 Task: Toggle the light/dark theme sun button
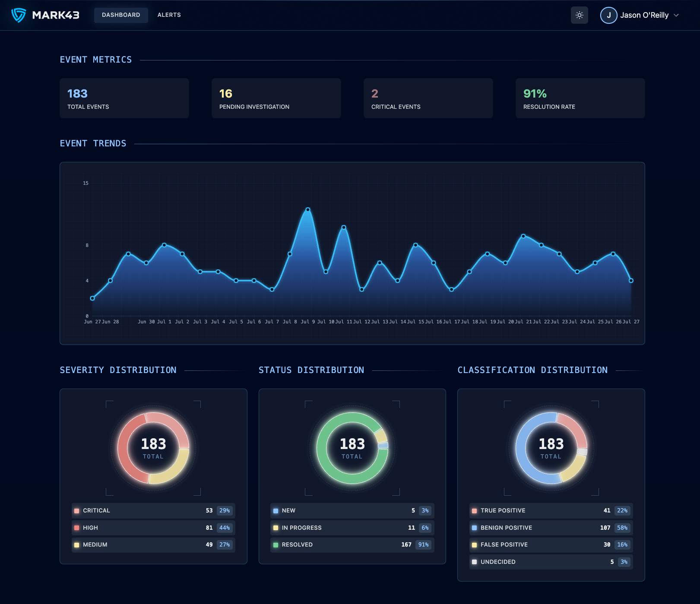(579, 15)
